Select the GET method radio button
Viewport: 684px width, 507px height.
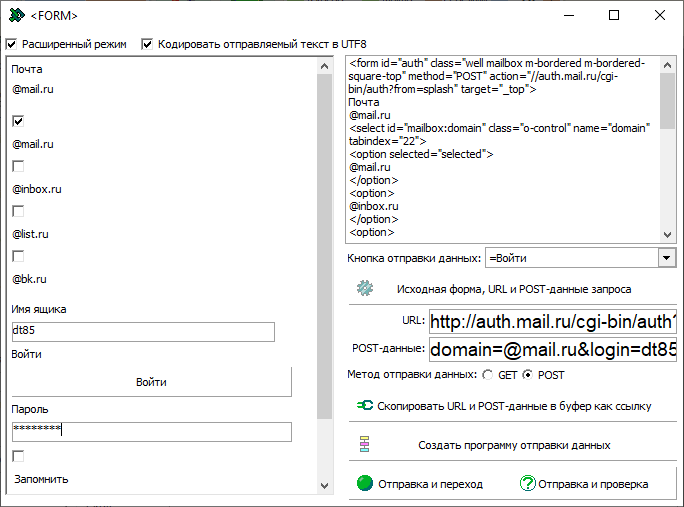(488, 375)
